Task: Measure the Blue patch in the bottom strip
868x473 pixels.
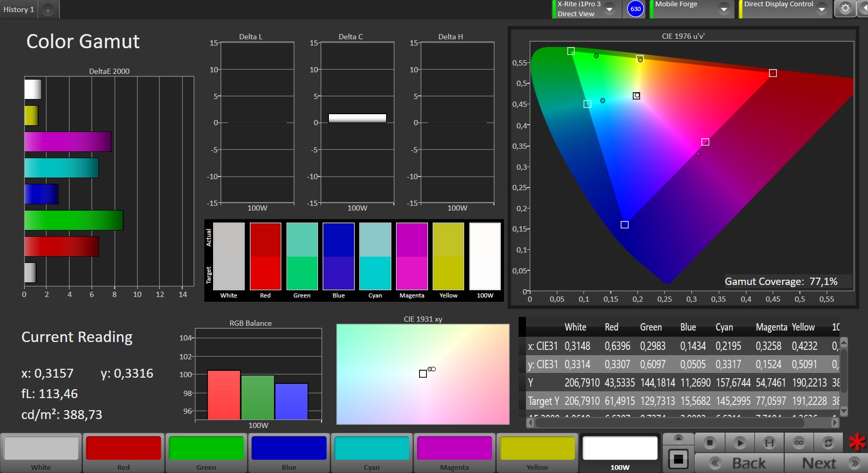Action: click(289, 453)
